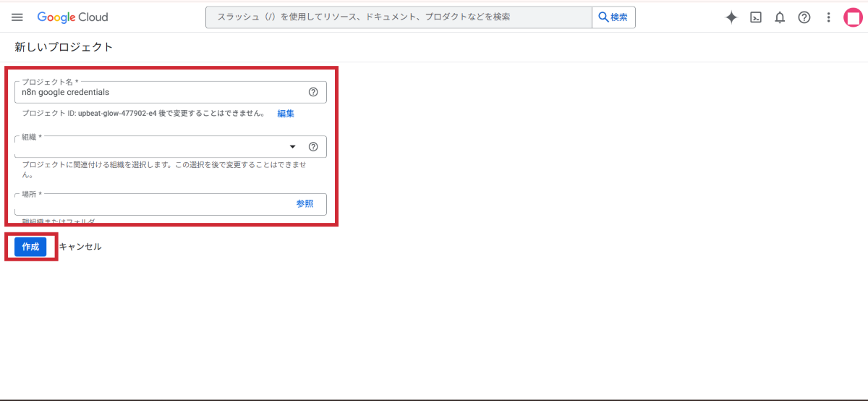Expand the 組織 dropdown arrow
The width and height of the screenshot is (868, 401).
[x=293, y=147]
